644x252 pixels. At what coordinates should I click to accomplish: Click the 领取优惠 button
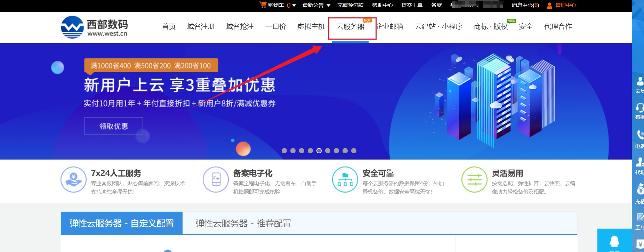click(x=113, y=126)
